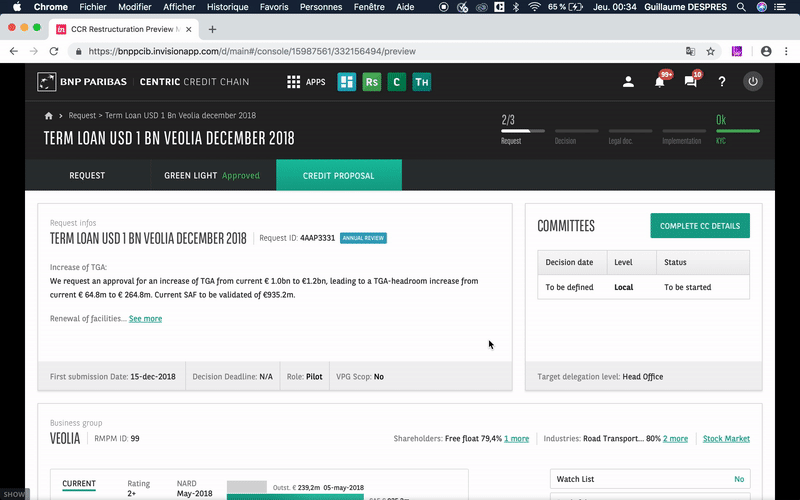Viewport: 800px width, 500px height.
Task: Click Request ID 4AAP3331
Action: click(297, 238)
